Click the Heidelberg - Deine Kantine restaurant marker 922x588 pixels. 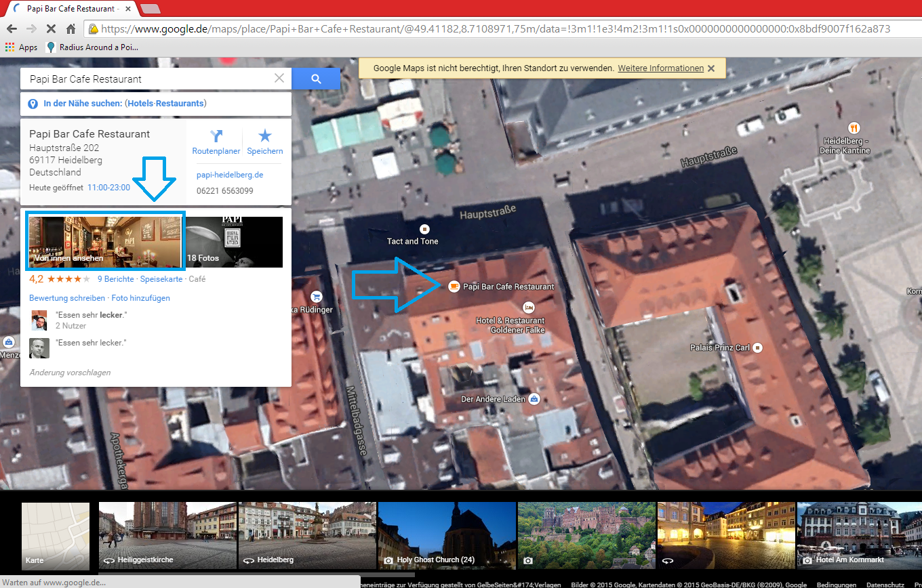click(x=854, y=127)
